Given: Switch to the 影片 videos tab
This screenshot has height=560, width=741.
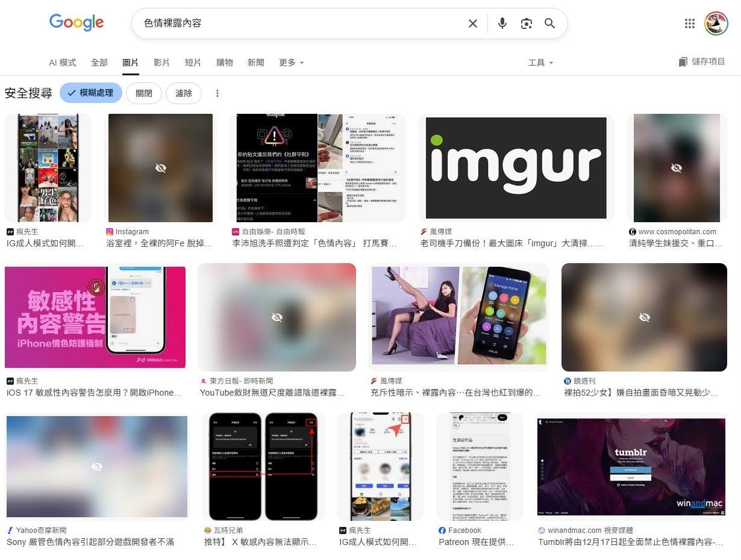Looking at the screenshot, I should coord(162,63).
